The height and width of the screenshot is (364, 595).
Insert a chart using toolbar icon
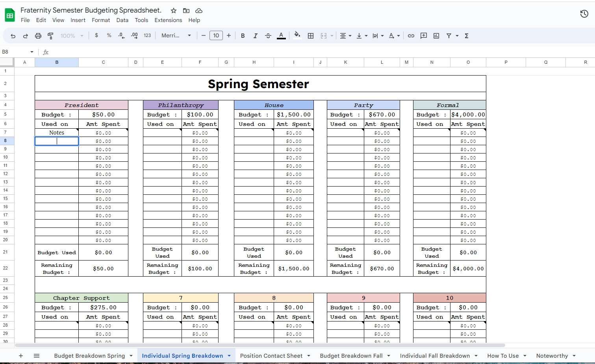click(436, 36)
